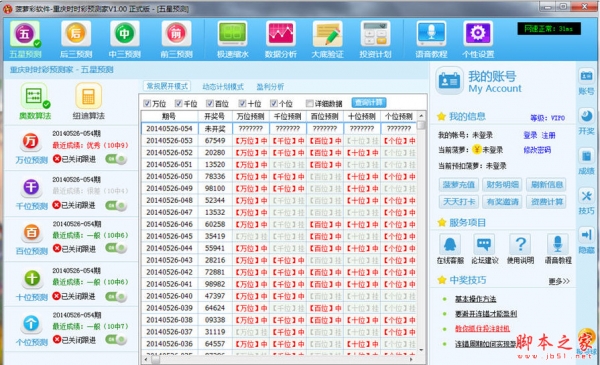Select row 20140526-053 in table
Image resolution: width=600 pixels, height=365 pixels.
tap(279, 140)
